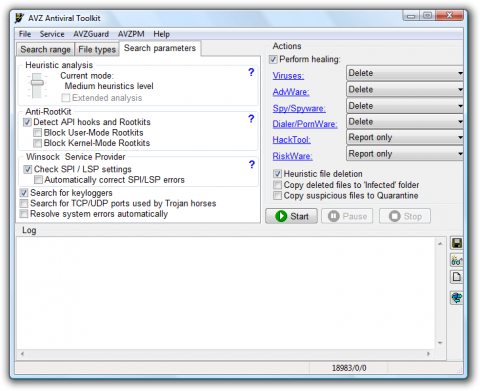Viewport: 480px width, 391px height.
Task: Click the AdWare link
Action: tap(291, 92)
